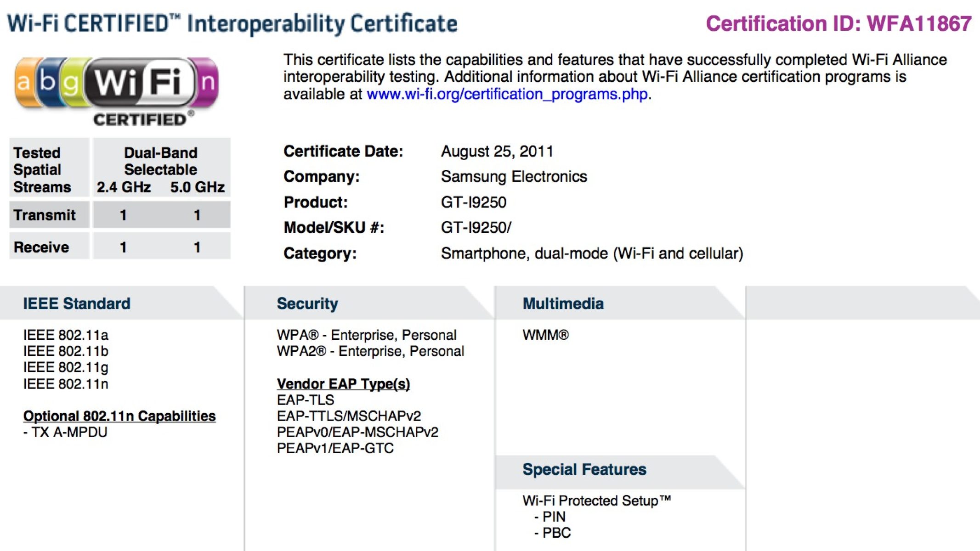Select the Special Features section header

(584, 469)
